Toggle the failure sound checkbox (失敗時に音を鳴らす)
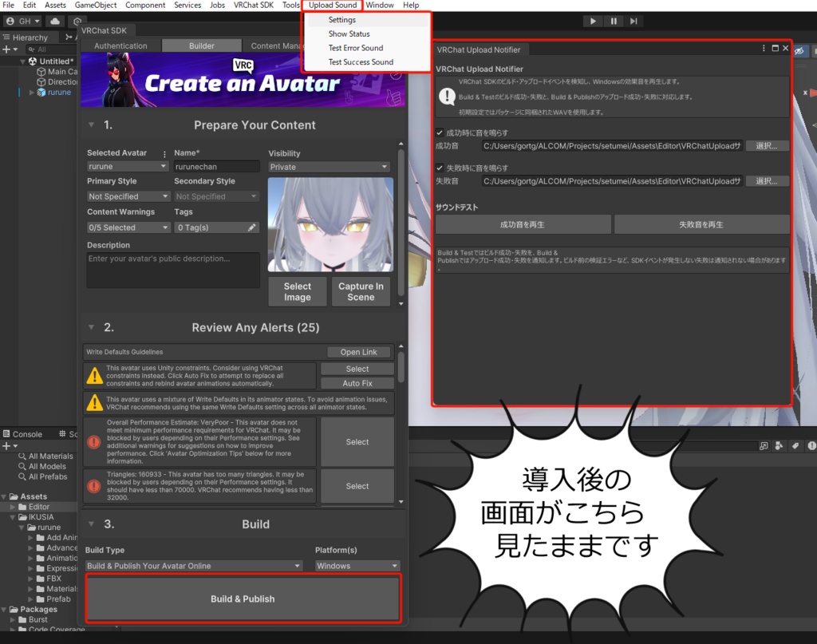Screen dimensions: 817x644 tap(440, 168)
